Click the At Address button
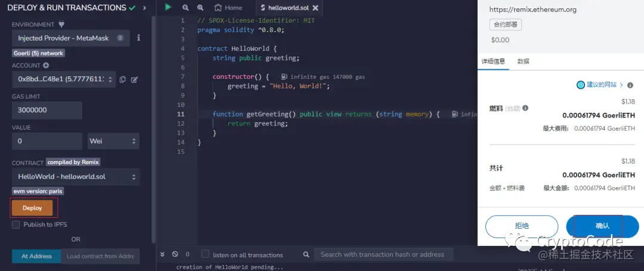Screen dimensions: 644x271 coord(36,256)
